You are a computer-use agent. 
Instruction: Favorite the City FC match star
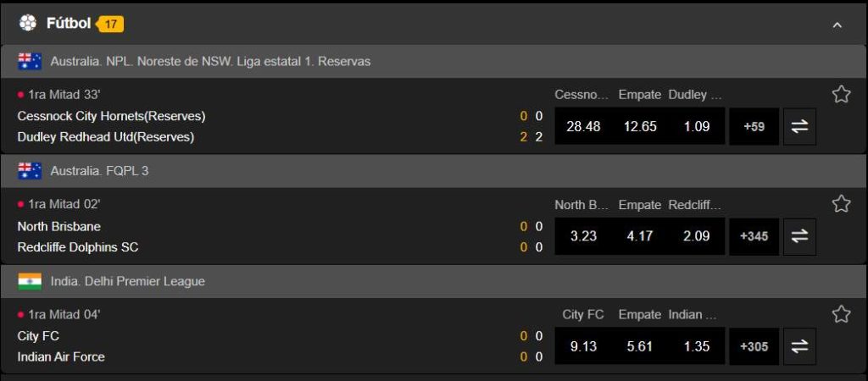point(841,314)
